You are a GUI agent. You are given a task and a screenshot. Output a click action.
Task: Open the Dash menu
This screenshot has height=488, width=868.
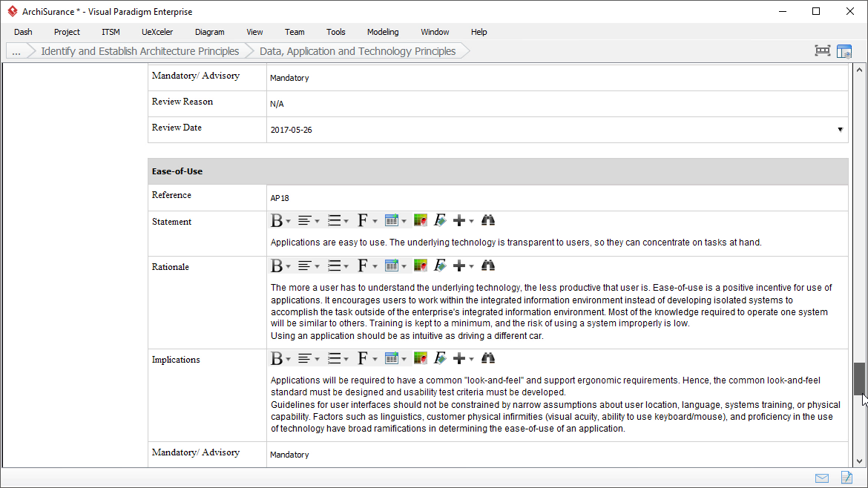(23, 32)
